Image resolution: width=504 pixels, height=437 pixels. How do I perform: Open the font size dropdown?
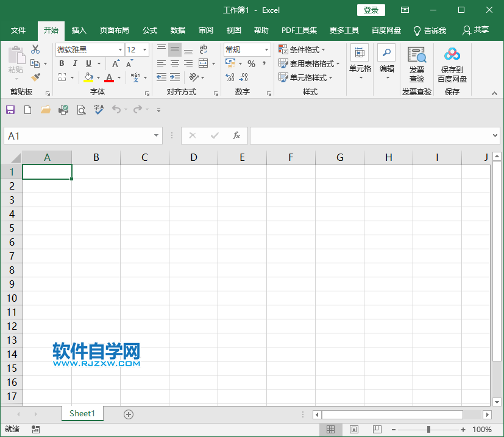(144, 49)
